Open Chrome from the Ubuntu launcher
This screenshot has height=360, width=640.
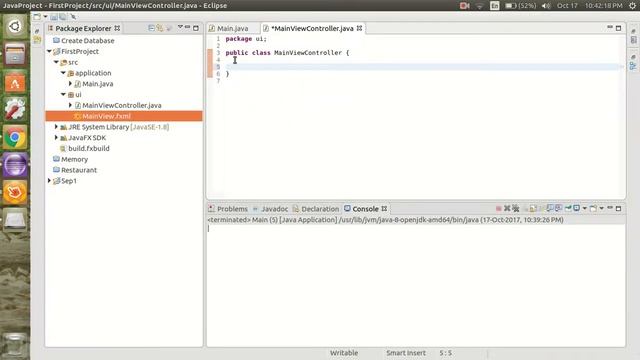[x=15, y=137]
